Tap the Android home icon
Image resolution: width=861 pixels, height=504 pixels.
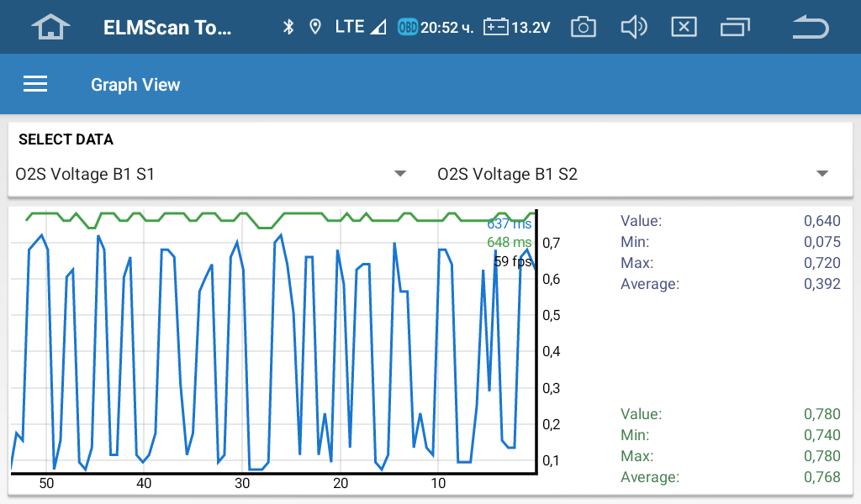50,27
